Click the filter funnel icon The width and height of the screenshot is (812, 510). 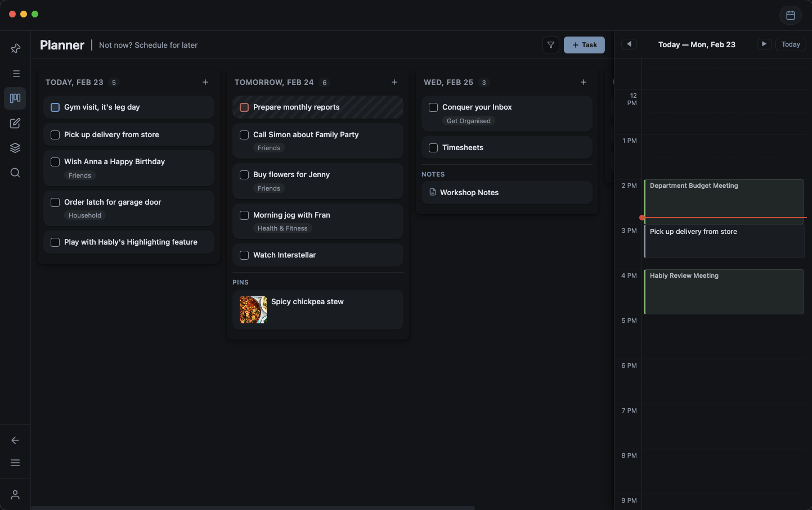click(551, 45)
